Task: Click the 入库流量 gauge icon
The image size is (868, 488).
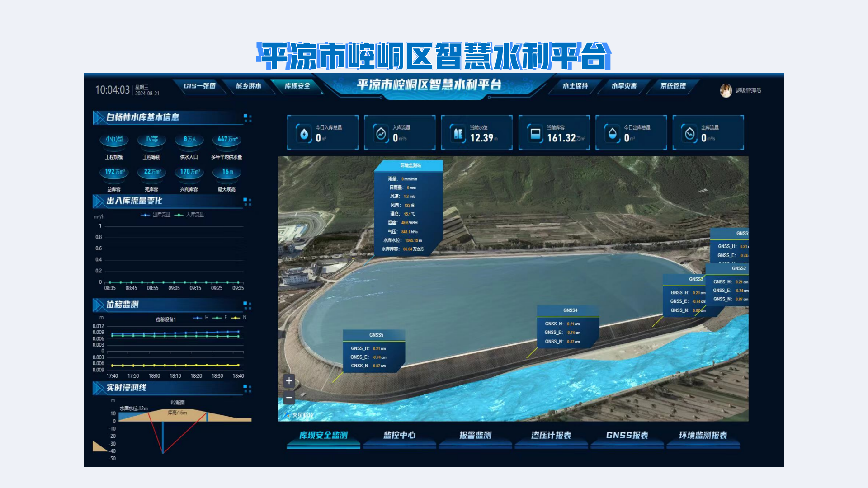Action: point(381,133)
